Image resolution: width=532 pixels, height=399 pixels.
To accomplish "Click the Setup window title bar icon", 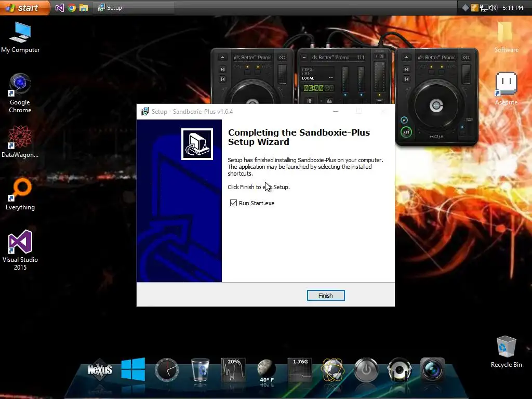I will 145,111.
